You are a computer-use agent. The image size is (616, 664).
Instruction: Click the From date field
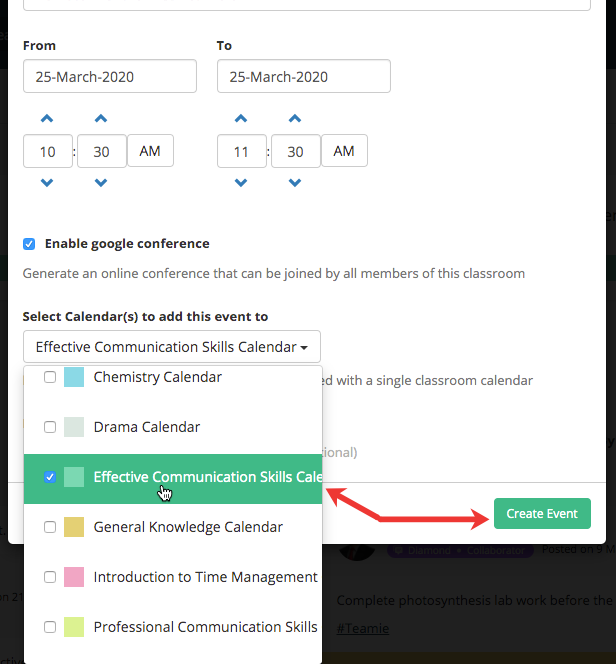110,76
